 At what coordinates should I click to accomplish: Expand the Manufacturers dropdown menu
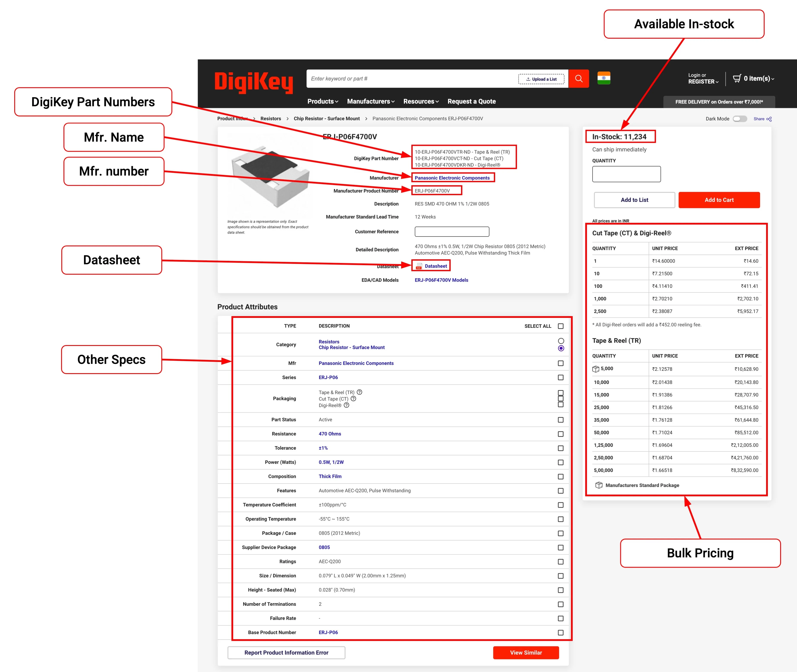[371, 101]
